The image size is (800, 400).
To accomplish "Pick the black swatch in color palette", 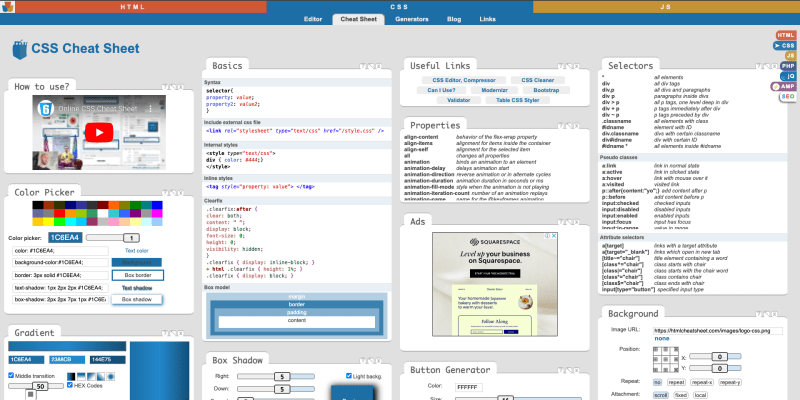I will [x=38, y=205].
